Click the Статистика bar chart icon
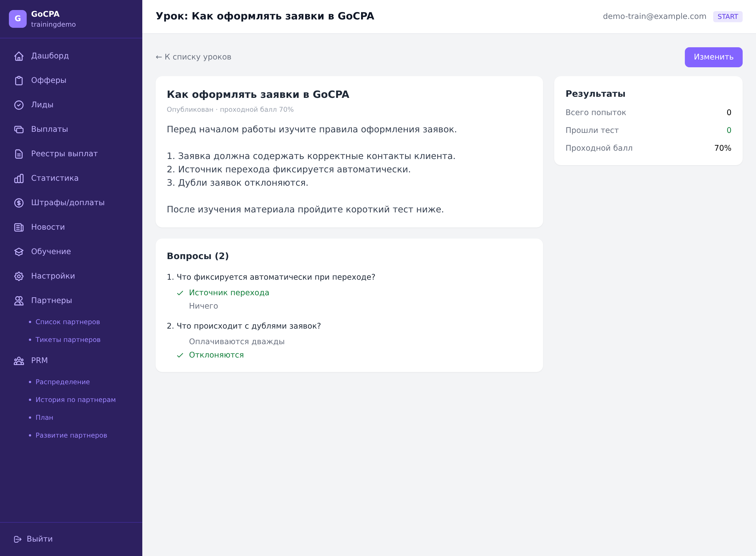Screen dimensions: 756x556 pyautogui.click(x=19, y=178)
